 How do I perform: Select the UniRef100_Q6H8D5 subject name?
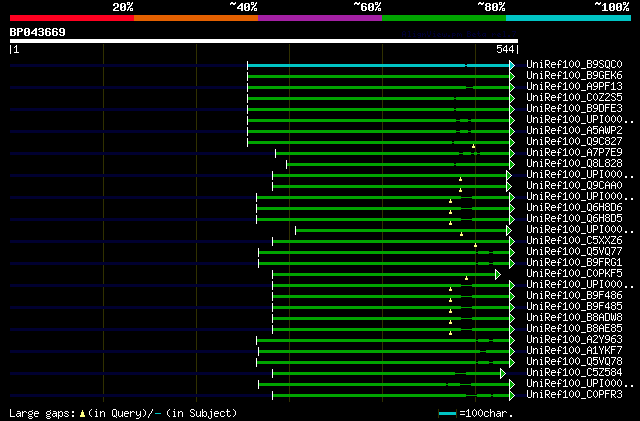[574, 219]
